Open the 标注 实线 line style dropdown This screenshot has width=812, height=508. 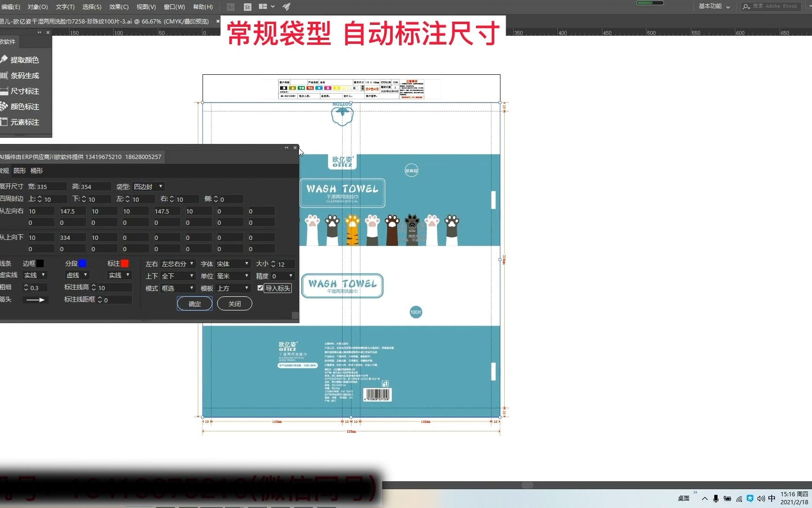[119, 275]
